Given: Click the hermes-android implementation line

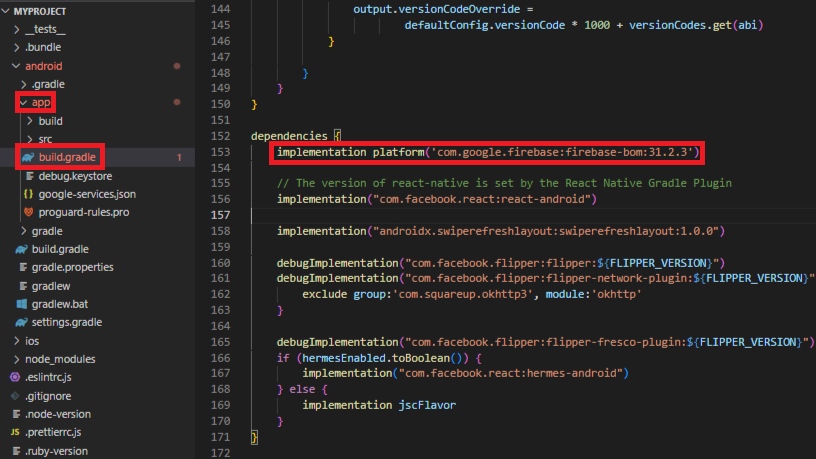Looking at the screenshot, I should (x=465, y=373).
